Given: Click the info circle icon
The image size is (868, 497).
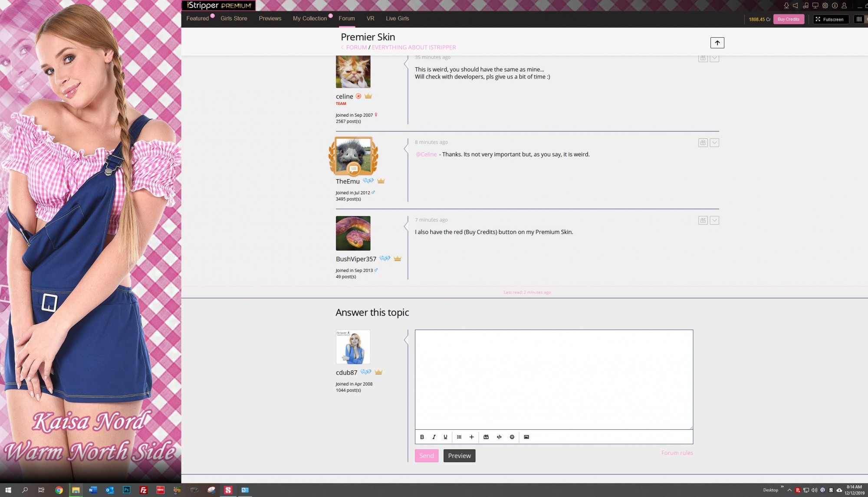Looking at the screenshot, I should [x=835, y=6].
